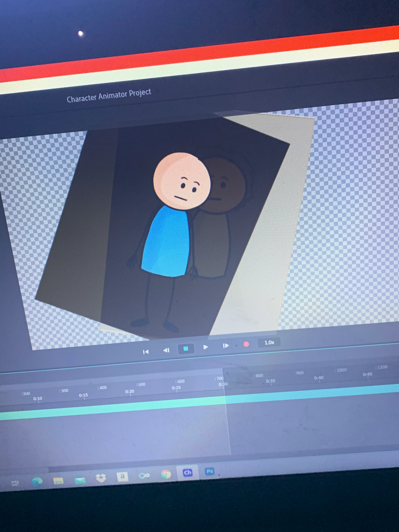Start recording with the red Record button
Image resolution: width=399 pixels, height=532 pixels.
(246, 344)
